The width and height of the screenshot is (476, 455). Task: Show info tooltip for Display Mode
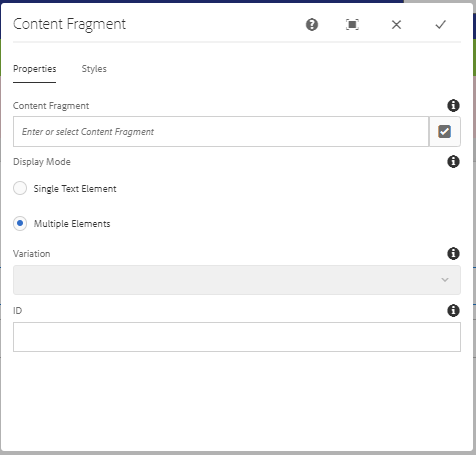[x=453, y=162]
